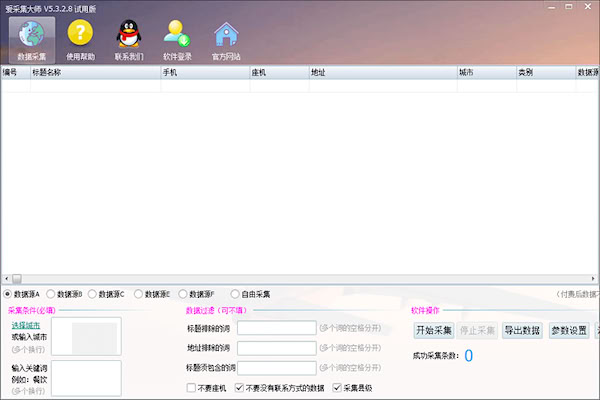Minimize the 爱采集大师 window
This screenshot has width=600, height=400.
pos(551,7)
